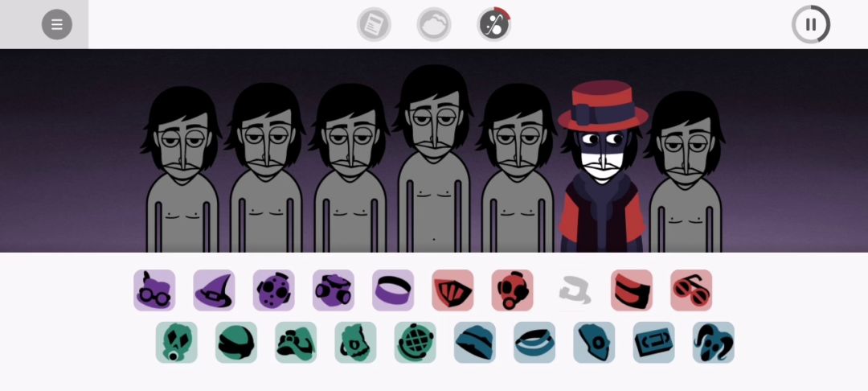This screenshot has width=868, height=391.
Task: Choose the green alien gas mask icon
Action: 177,342
